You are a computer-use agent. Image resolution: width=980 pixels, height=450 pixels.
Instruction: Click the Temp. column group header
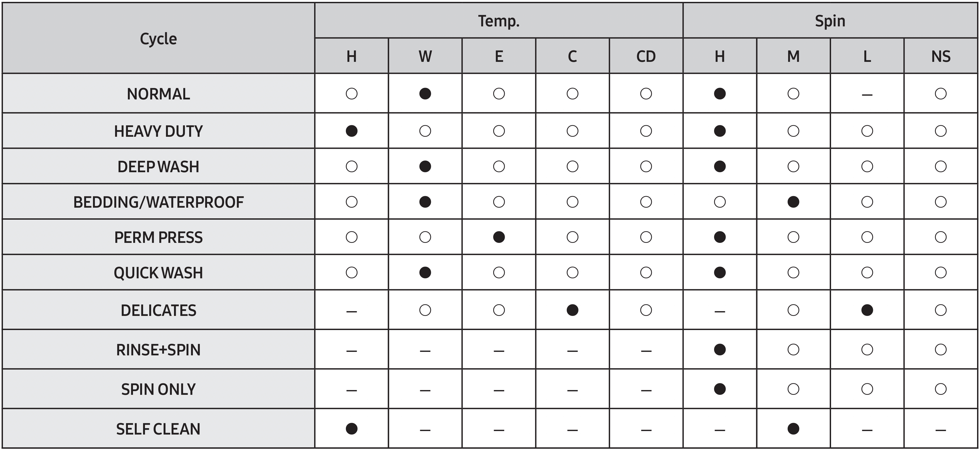pos(498,21)
